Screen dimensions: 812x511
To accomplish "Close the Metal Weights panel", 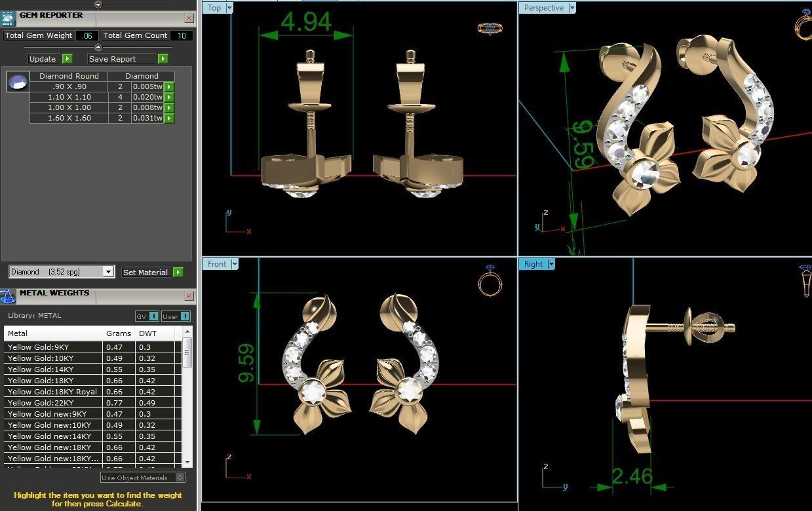I will (x=189, y=296).
